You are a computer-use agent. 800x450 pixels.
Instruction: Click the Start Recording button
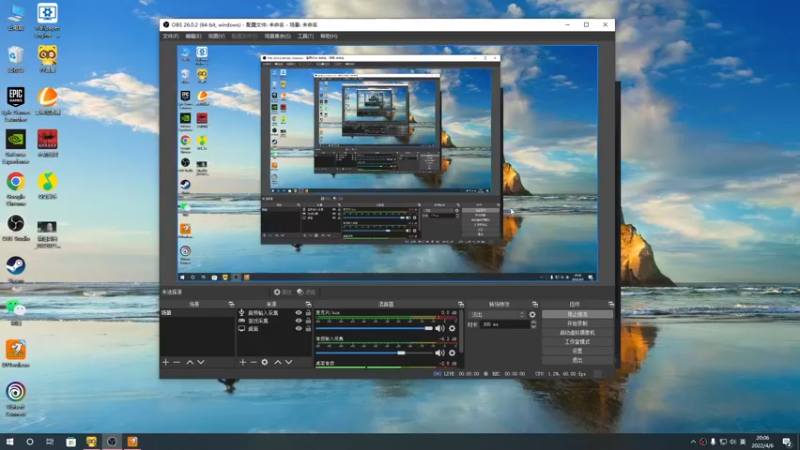[x=577, y=323]
